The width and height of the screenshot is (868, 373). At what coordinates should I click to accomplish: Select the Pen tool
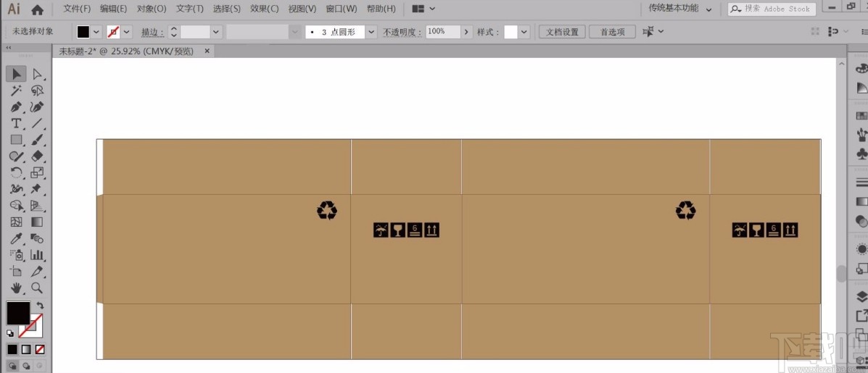[16, 106]
